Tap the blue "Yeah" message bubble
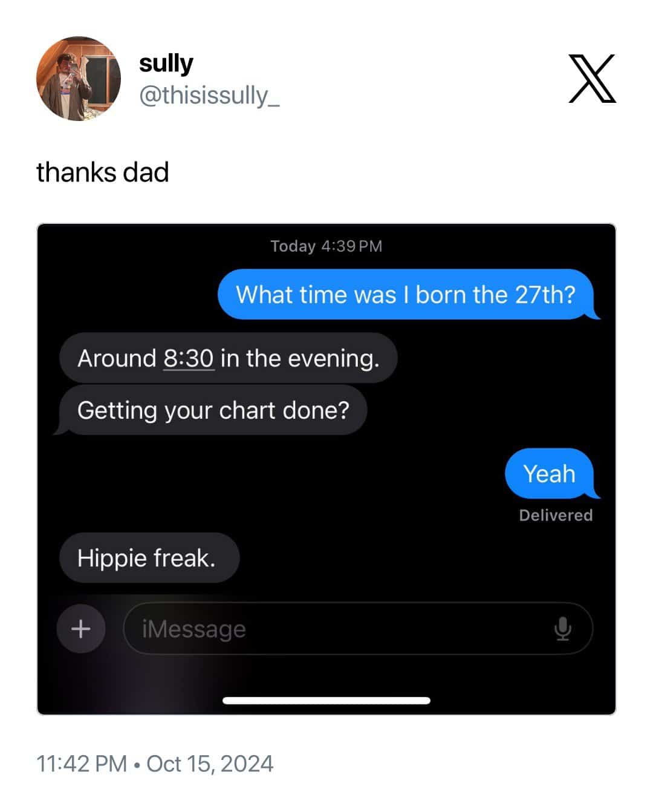This screenshot has height=812, width=653. pos(549,474)
